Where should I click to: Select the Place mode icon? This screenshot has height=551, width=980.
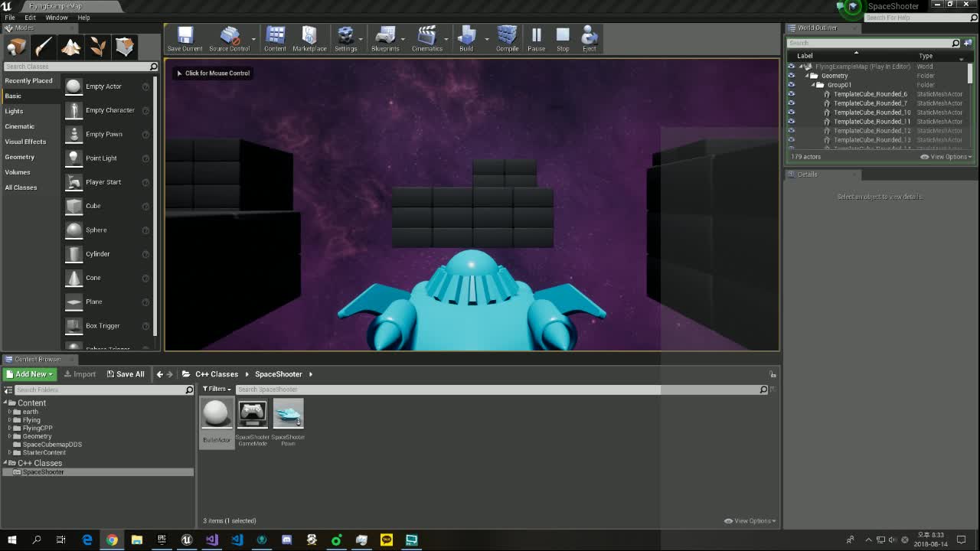pyautogui.click(x=16, y=47)
